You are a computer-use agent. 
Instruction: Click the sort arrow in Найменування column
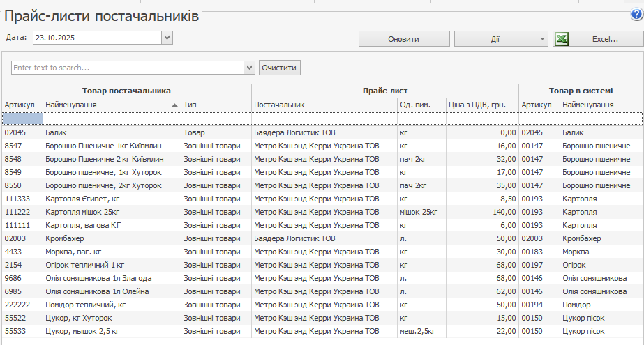(174, 105)
